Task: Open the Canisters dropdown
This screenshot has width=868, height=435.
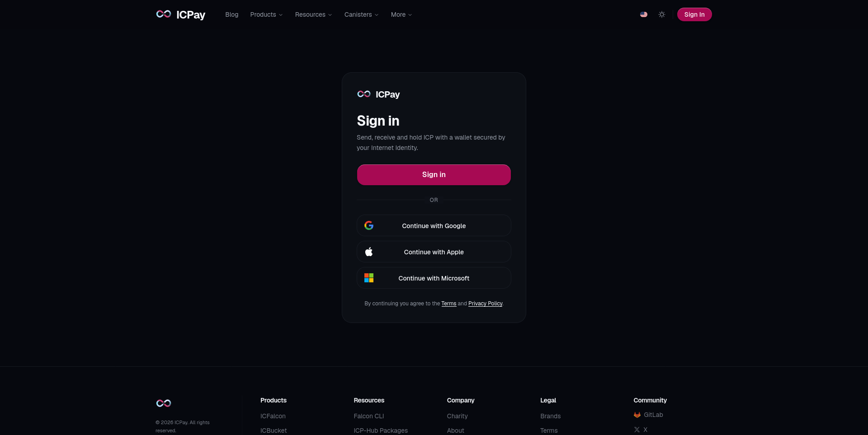Action: click(361, 14)
